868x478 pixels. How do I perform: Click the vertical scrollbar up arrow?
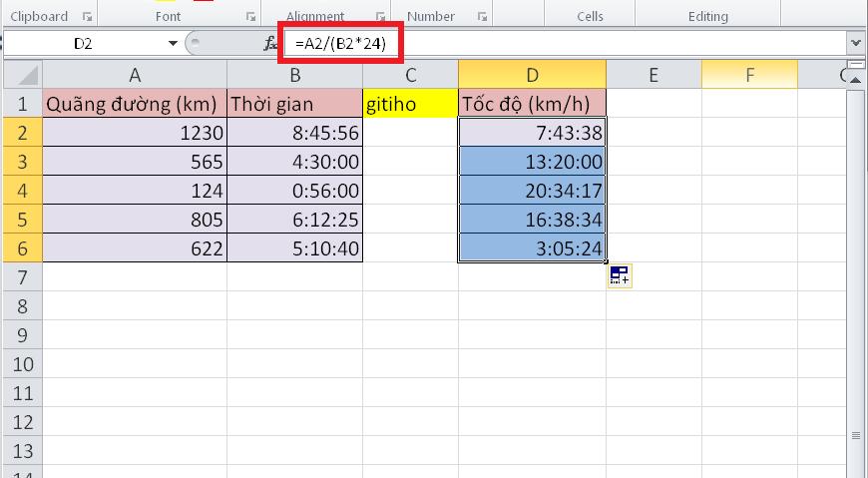856,80
